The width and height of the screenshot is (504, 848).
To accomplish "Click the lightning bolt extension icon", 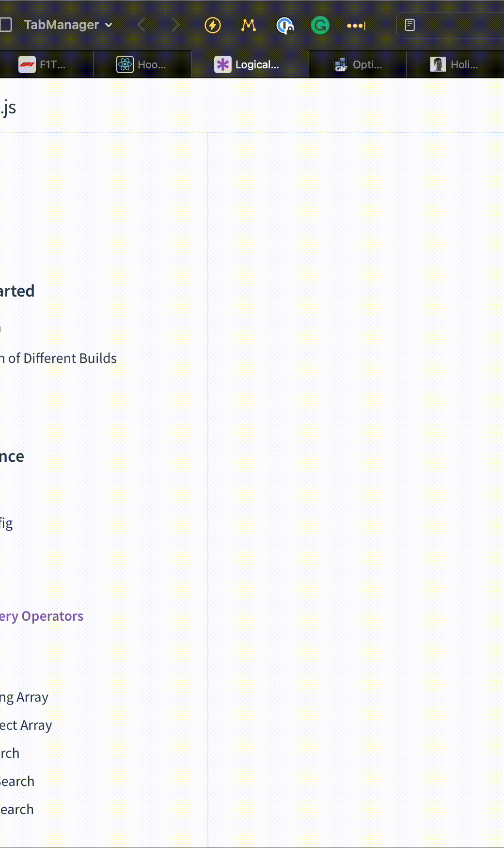I will pyautogui.click(x=213, y=25).
